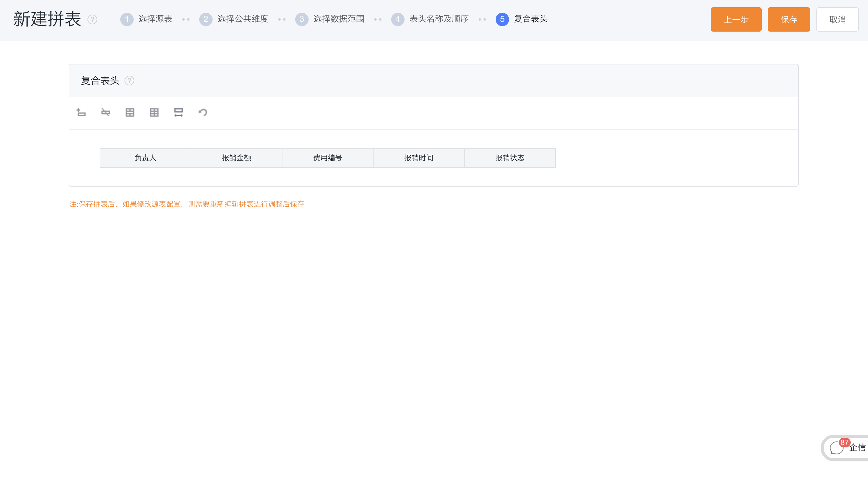
Task: Select the 费用编号 header cell
Action: [x=327, y=158]
